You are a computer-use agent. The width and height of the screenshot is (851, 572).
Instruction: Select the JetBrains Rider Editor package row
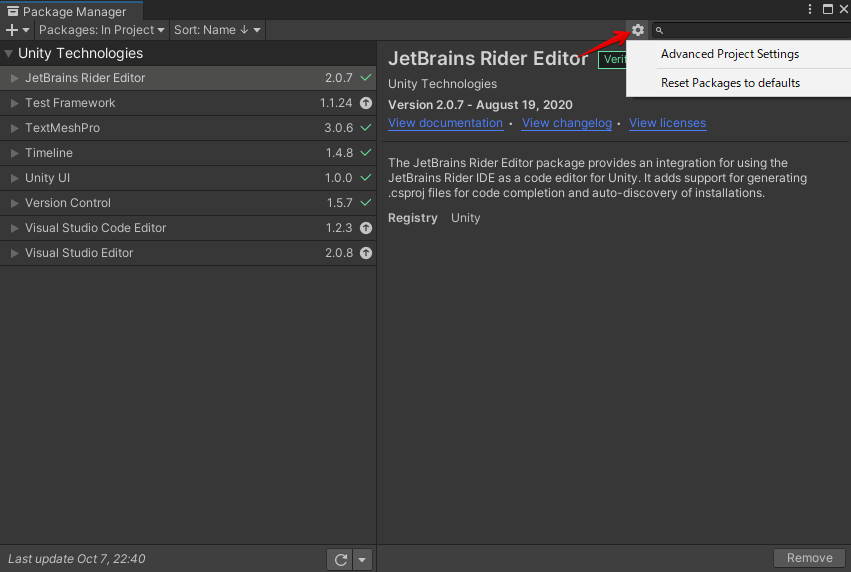(188, 78)
